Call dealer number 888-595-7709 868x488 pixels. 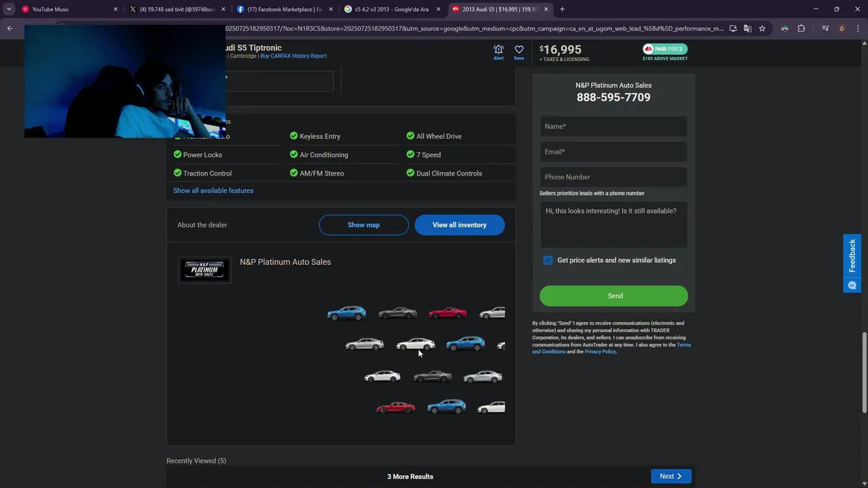click(614, 97)
